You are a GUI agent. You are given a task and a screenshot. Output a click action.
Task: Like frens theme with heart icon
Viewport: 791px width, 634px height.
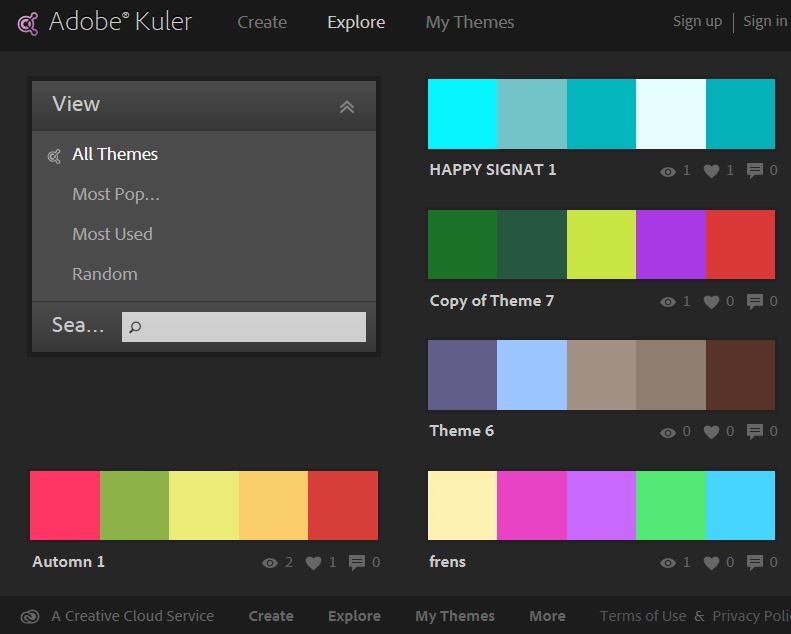click(711, 562)
